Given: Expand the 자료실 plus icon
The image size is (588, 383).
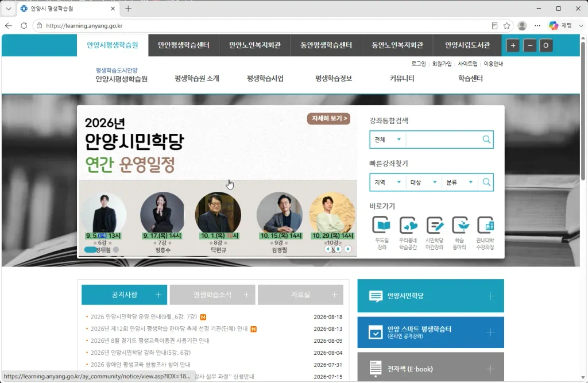Looking at the screenshot, I should (x=335, y=295).
